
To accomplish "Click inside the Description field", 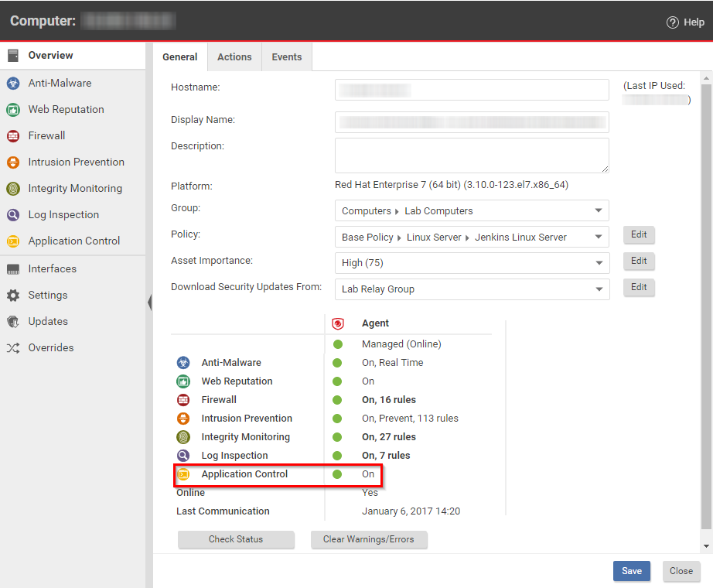I will coord(471,155).
